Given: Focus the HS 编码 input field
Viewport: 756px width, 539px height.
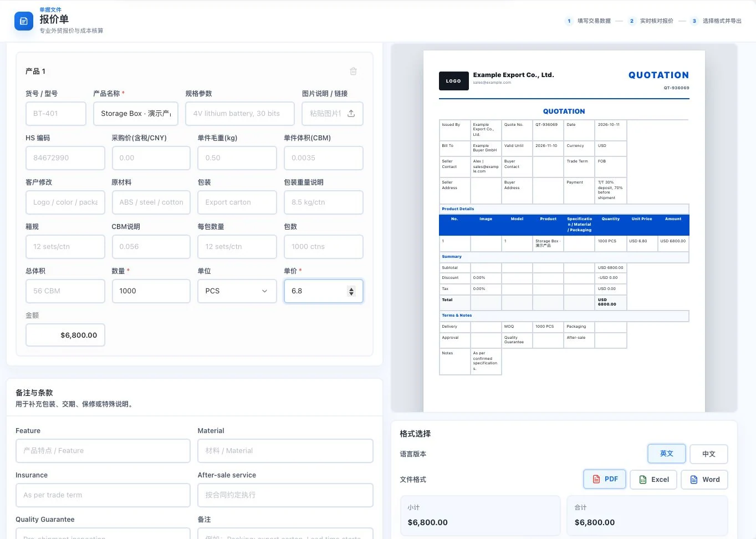Looking at the screenshot, I should point(65,158).
